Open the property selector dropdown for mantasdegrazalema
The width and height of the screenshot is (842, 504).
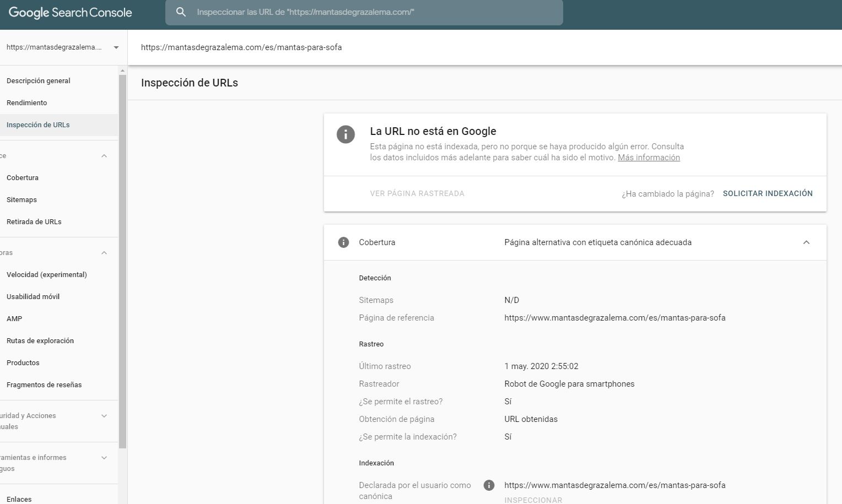116,47
